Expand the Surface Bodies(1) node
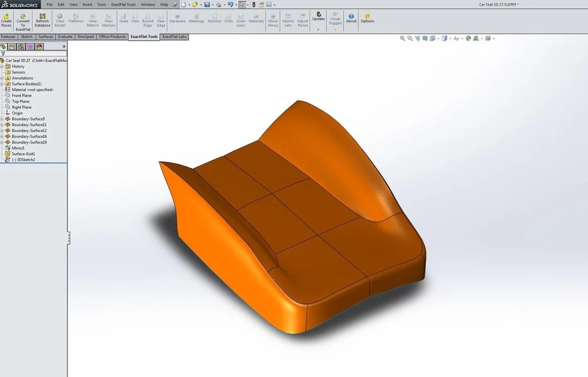 [2, 84]
